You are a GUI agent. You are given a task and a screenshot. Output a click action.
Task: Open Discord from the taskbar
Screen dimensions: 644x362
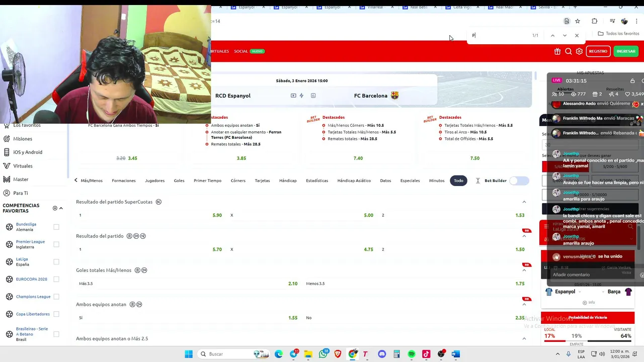click(382, 354)
